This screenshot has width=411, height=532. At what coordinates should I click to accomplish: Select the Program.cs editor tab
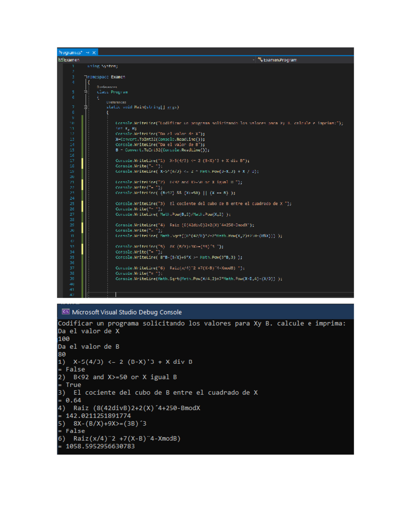pyautogui.click(x=70, y=52)
